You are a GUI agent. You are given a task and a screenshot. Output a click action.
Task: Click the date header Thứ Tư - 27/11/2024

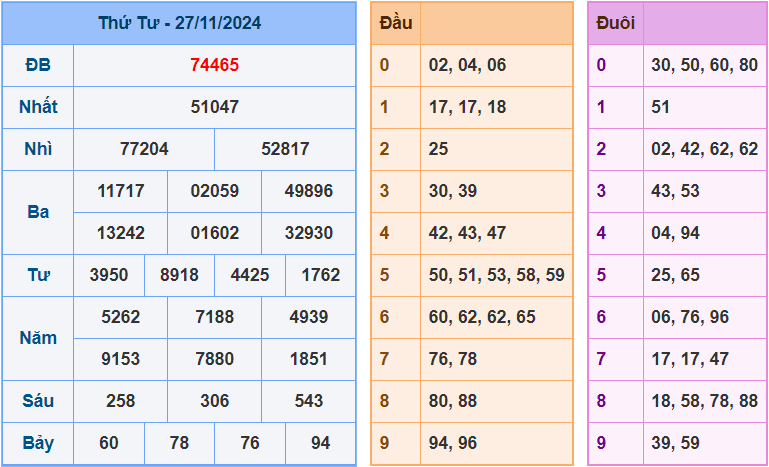click(179, 23)
